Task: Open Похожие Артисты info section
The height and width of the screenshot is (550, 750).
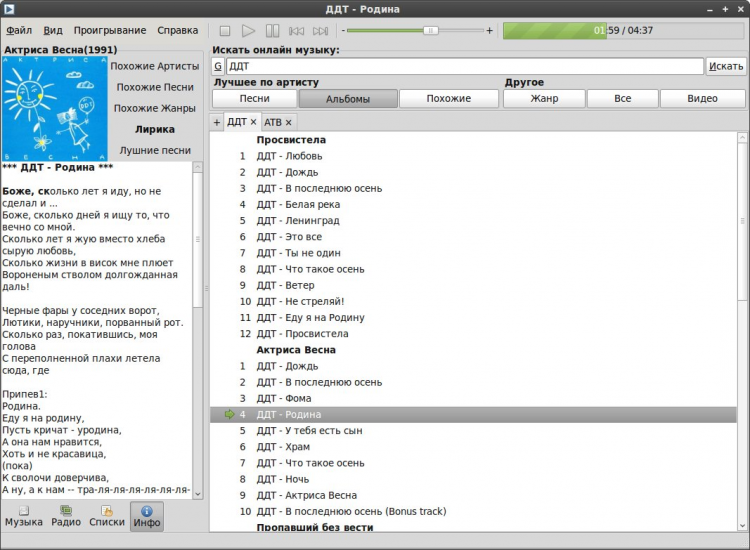Action: click(x=154, y=66)
